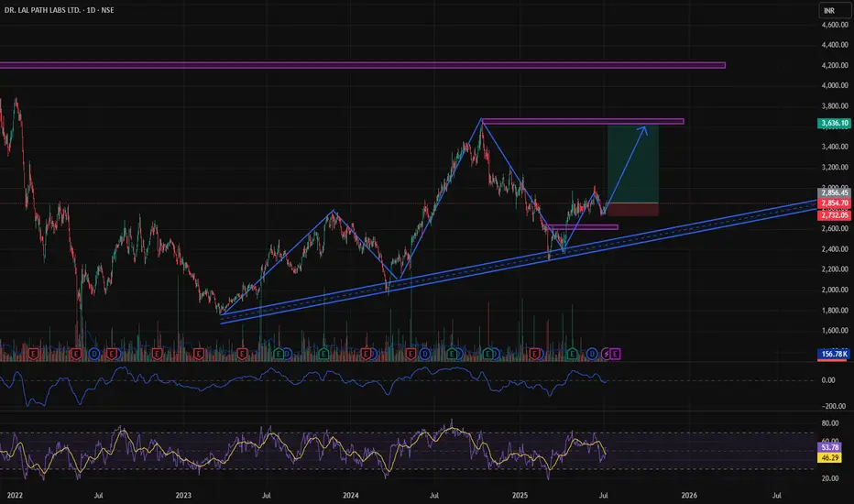Click the purple lightning event marker
The width and height of the screenshot is (854, 504).
(x=606, y=354)
